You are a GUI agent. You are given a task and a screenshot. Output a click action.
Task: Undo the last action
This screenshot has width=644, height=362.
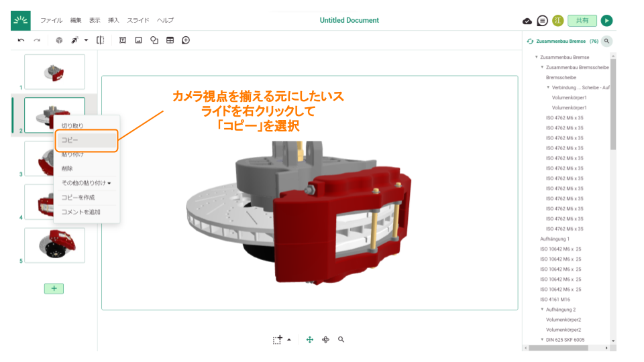[x=21, y=40]
